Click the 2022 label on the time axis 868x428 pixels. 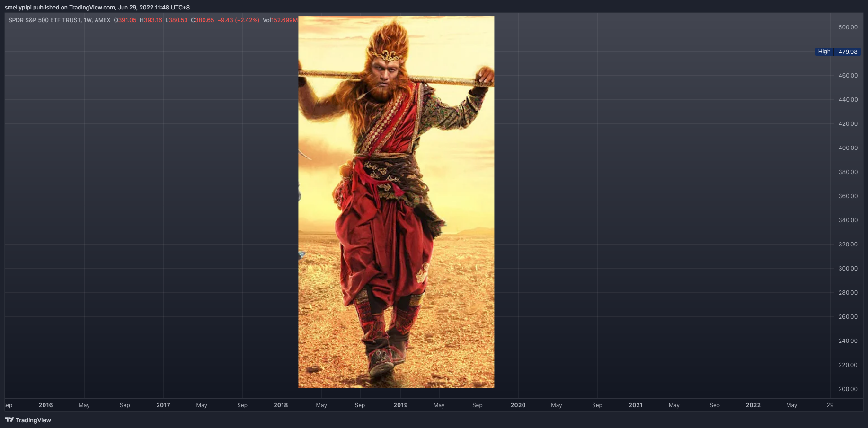point(753,405)
